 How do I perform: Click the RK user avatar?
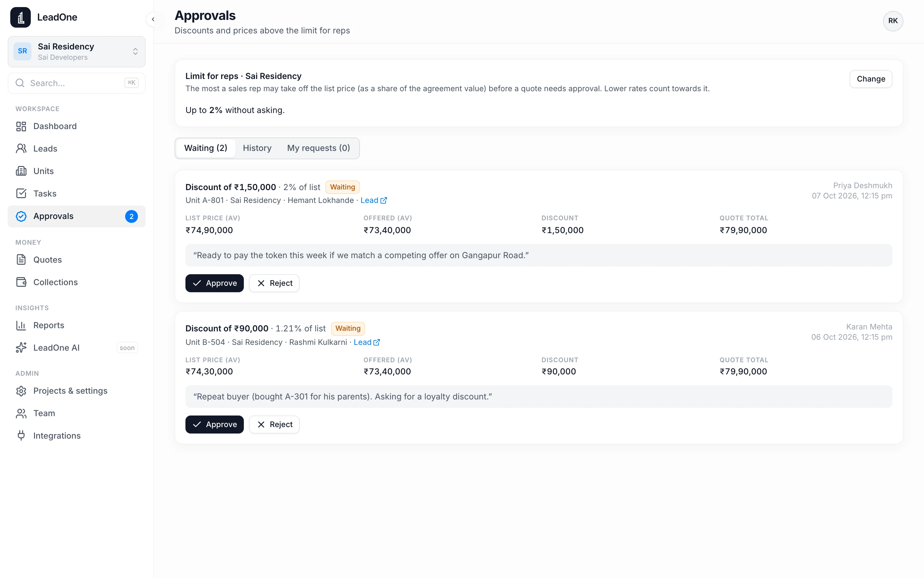coord(893,21)
